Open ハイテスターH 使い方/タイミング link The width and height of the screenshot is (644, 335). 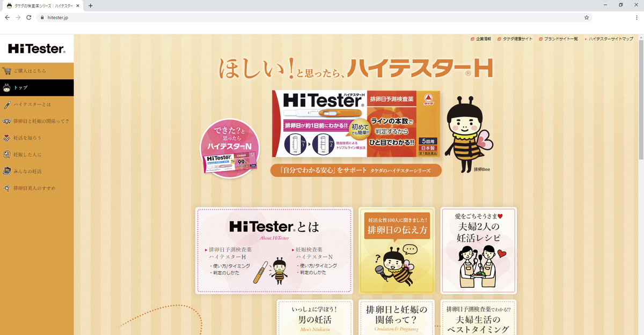[229, 265]
